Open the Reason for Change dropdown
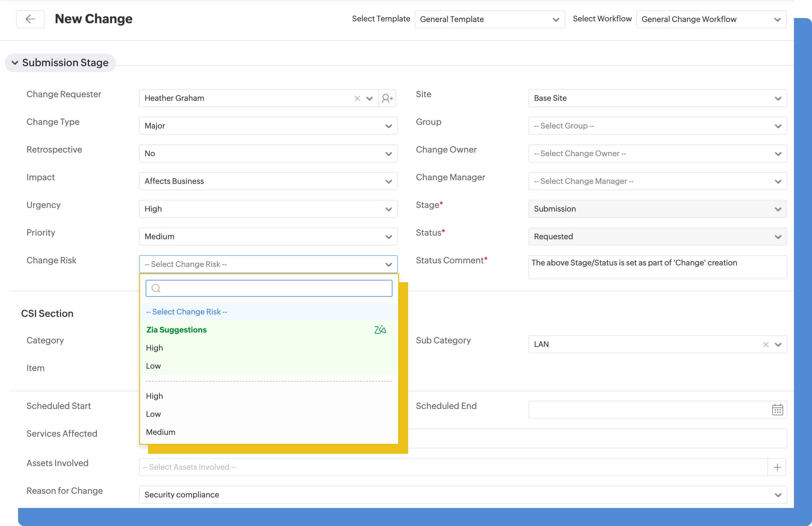The height and width of the screenshot is (526, 812). pos(463,495)
